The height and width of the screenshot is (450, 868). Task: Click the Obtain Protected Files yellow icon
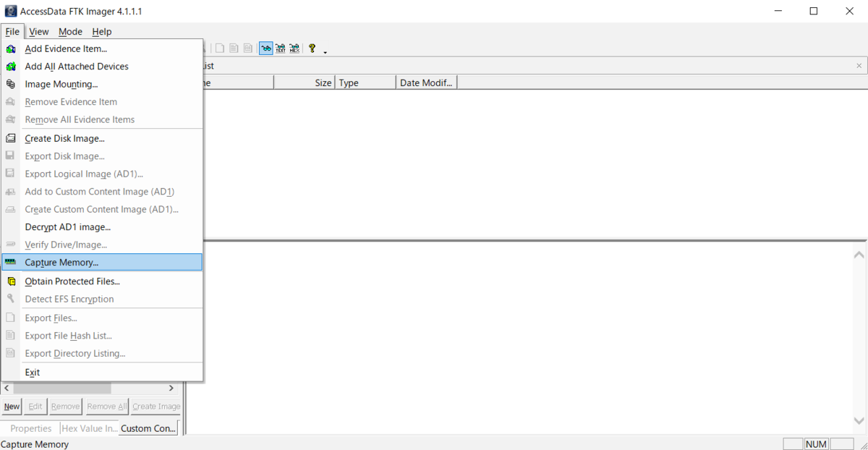click(x=11, y=281)
